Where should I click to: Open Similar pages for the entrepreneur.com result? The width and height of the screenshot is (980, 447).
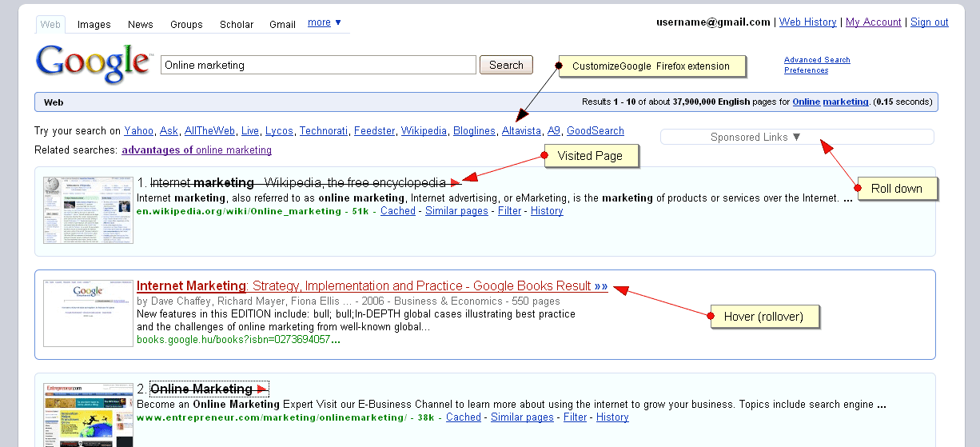coord(522,417)
